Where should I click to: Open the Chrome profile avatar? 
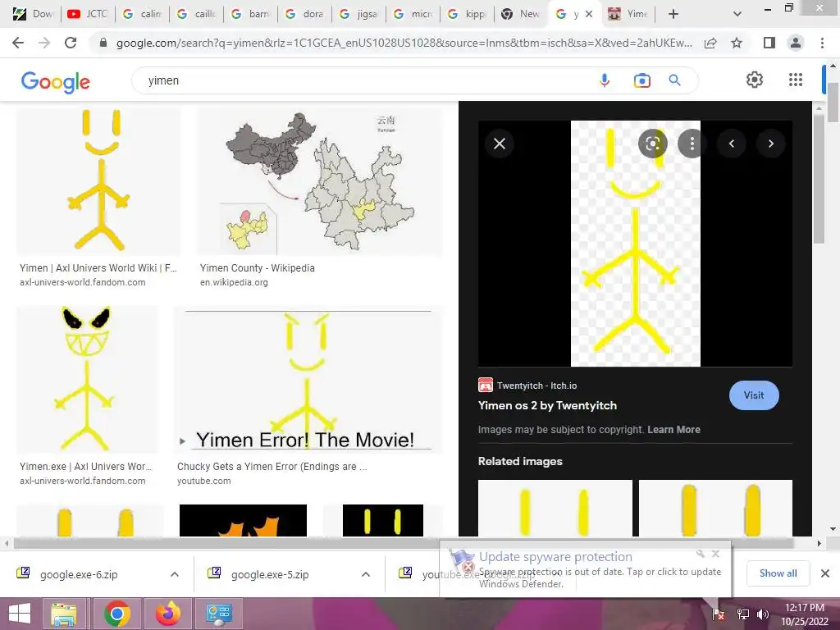click(x=796, y=43)
